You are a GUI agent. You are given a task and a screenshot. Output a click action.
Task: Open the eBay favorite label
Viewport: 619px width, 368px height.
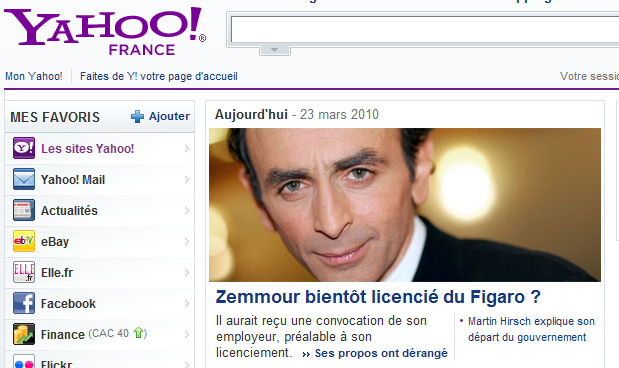55,242
